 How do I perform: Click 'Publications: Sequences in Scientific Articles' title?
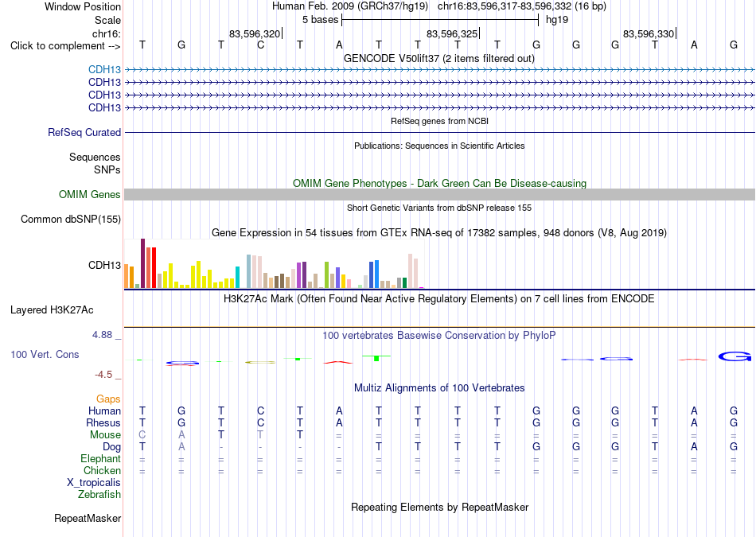pos(439,146)
